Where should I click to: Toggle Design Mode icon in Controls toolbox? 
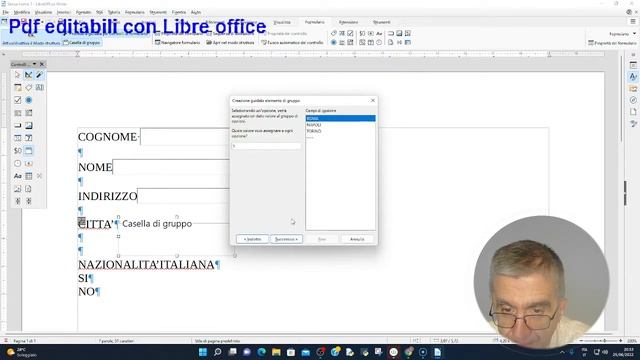pyautogui.click(x=28, y=75)
